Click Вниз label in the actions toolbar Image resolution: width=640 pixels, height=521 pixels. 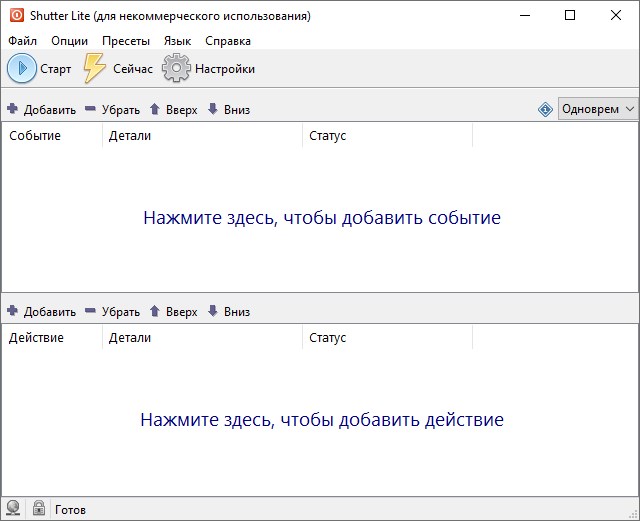click(237, 312)
